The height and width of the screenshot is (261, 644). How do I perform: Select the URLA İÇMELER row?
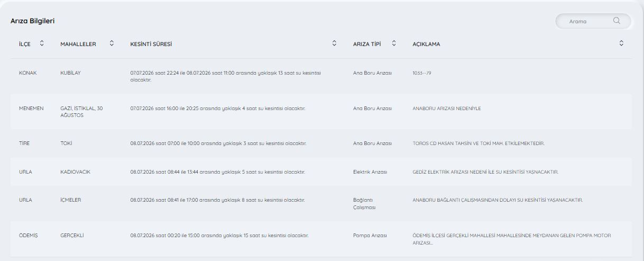[321, 203]
